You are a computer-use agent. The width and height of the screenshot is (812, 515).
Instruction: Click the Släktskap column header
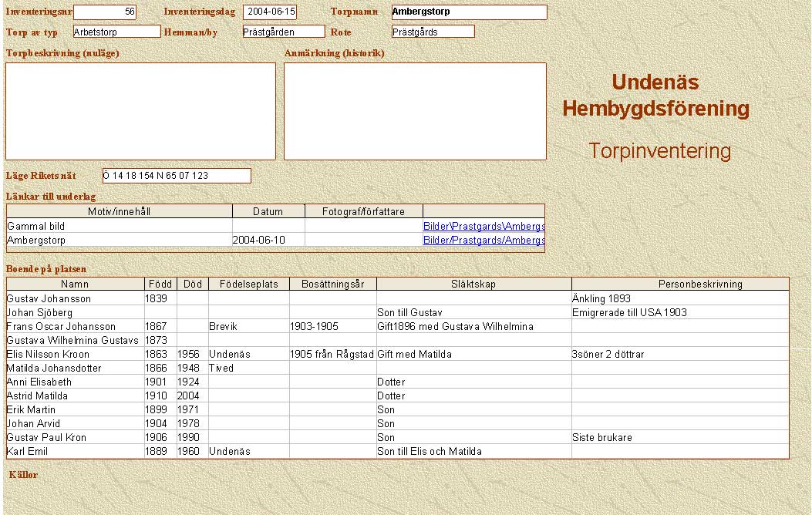(473, 284)
